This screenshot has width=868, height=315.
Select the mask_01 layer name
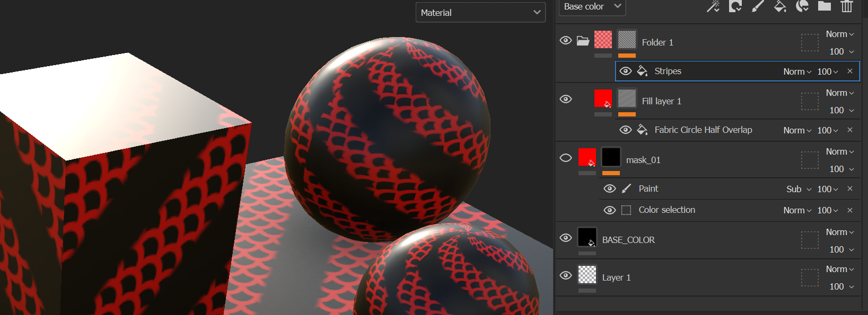(643, 160)
